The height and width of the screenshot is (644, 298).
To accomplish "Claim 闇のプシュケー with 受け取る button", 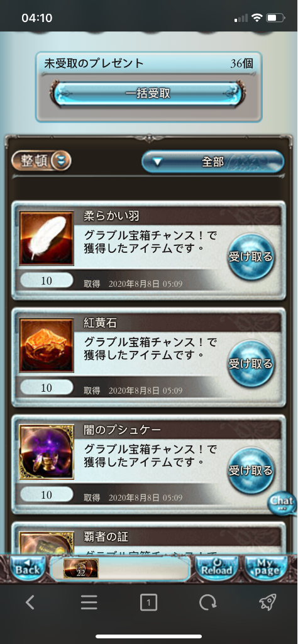I will (x=251, y=470).
